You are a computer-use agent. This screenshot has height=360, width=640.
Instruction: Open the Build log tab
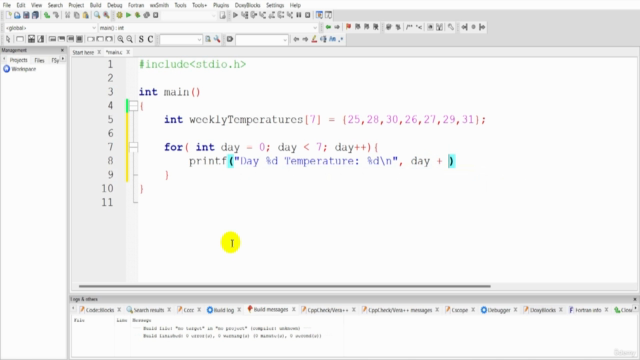point(220,310)
